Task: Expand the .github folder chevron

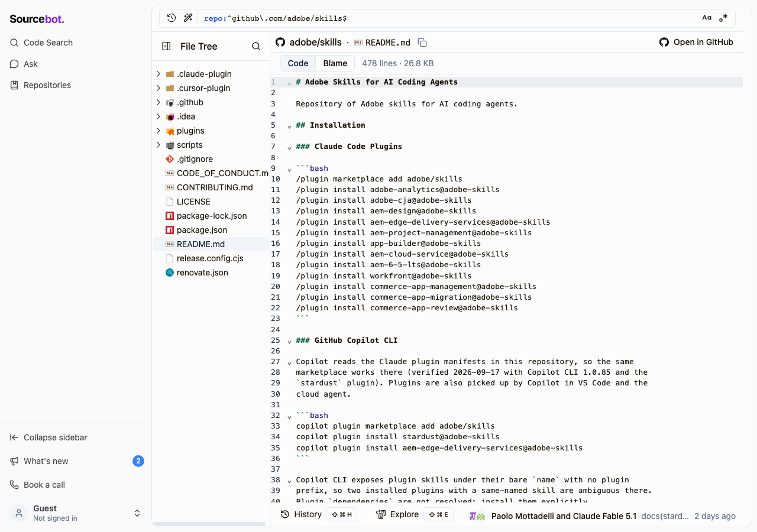Action: click(158, 102)
